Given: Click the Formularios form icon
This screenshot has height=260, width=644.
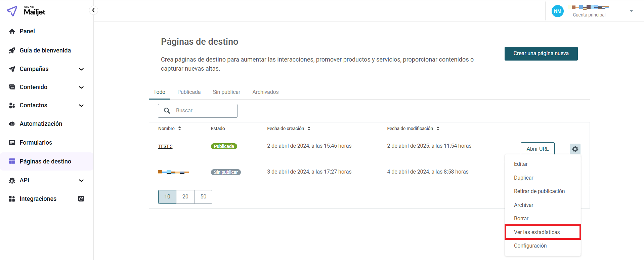Looking at the screenshot, I should (12, 143).
